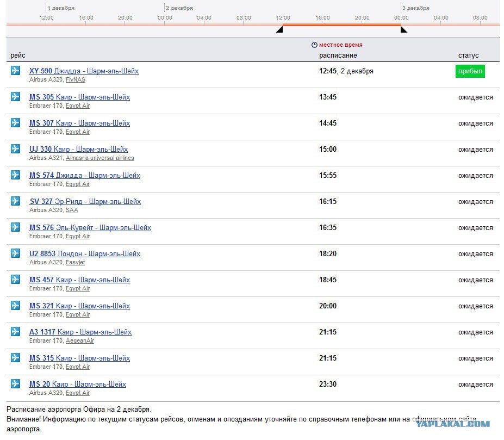Click the green прибыл status badge
504x440 pixels.
point(470,71)
